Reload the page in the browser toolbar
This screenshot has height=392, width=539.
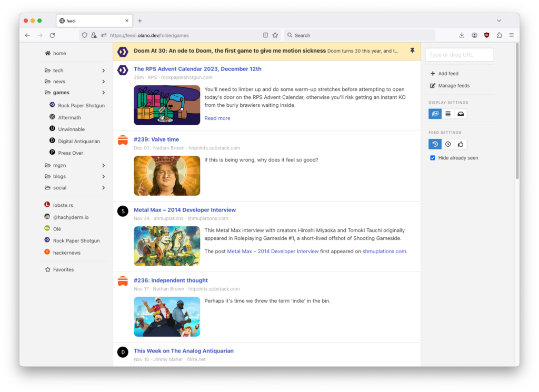coord(52,35)
